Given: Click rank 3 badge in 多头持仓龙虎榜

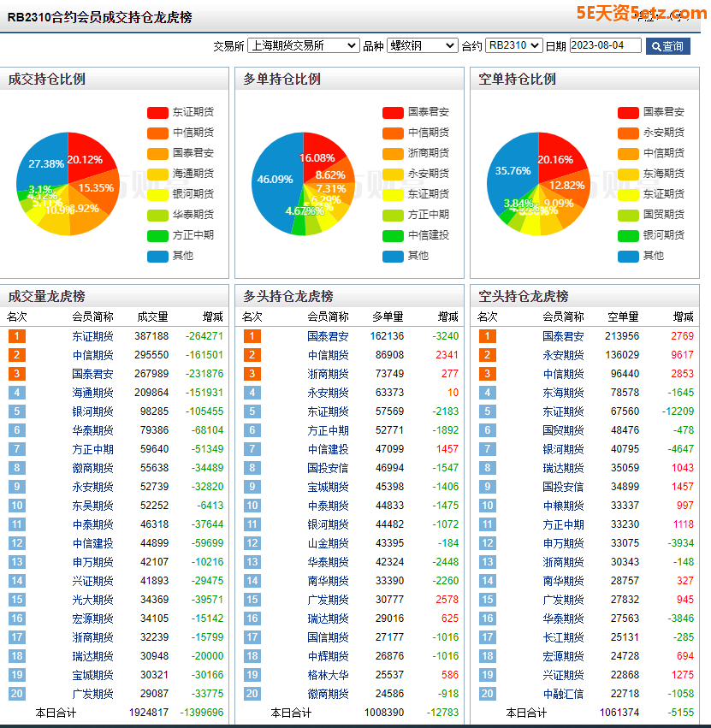Looking at the screenshot, I should point(252,374).
